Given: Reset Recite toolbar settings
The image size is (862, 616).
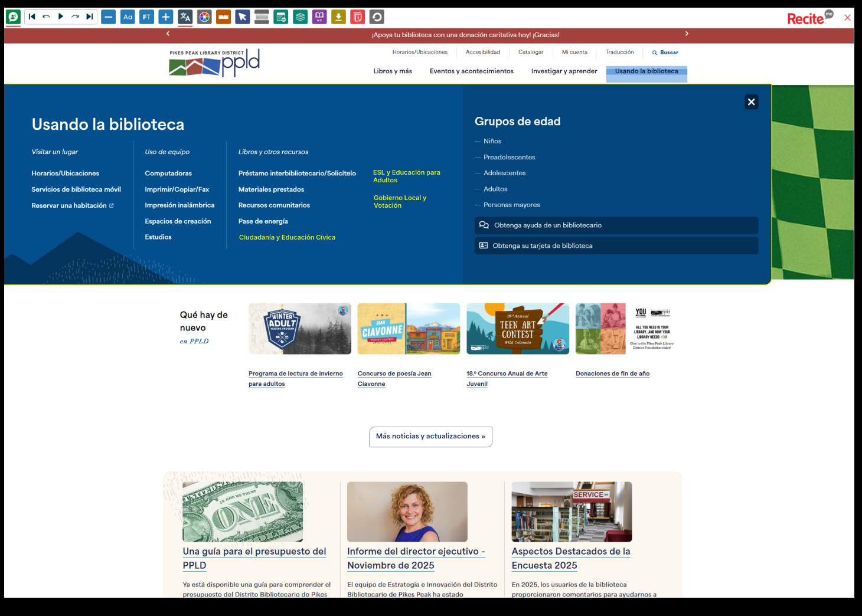Looking at the screenshot, I should point(377,17).
